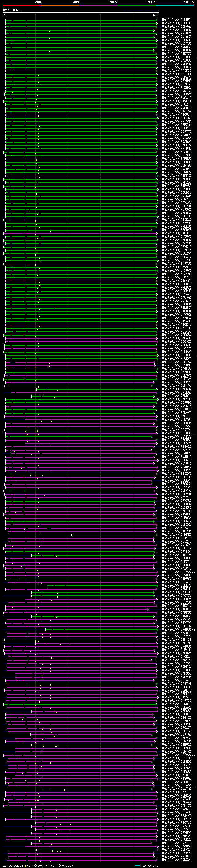Click label UniRef100_B4VK74
The width and height of the screenshot is (197, 868).
pos(176,101)
